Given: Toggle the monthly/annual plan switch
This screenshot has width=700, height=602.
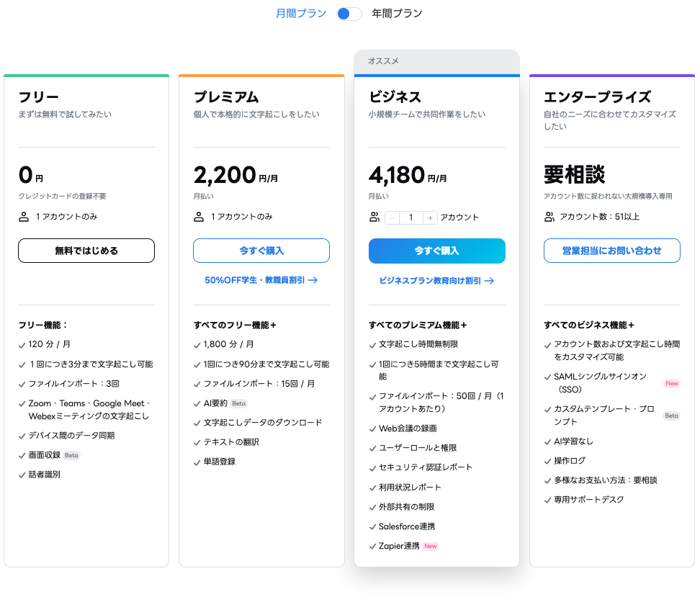Looking at the screenshot, I should pyautogui.click(x=349, y=14).
